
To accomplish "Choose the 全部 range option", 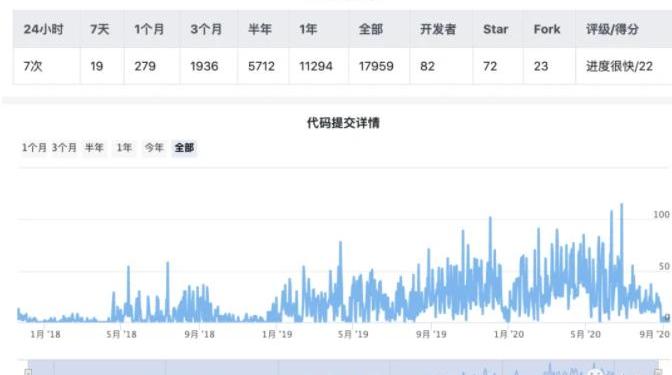I will point(184,148).
